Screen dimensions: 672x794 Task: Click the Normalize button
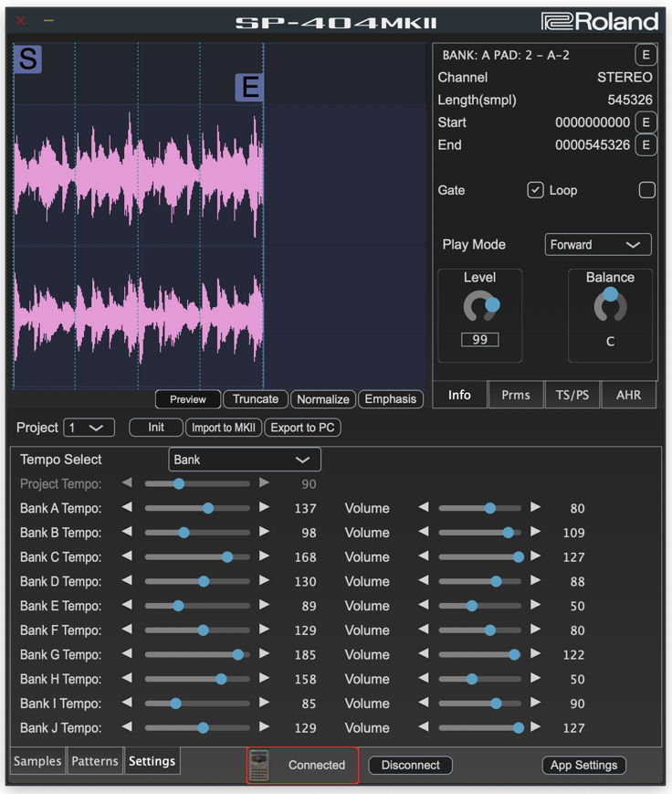tap(323, 399)
